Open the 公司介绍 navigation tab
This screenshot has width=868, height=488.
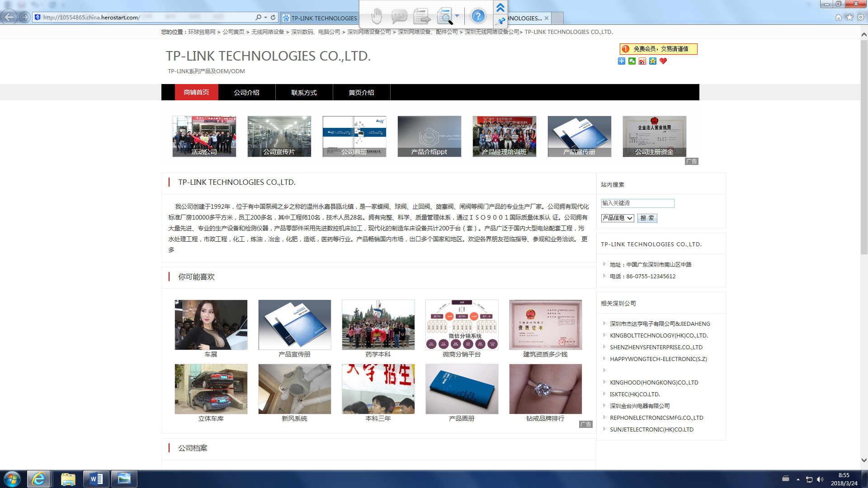[246, 92]
